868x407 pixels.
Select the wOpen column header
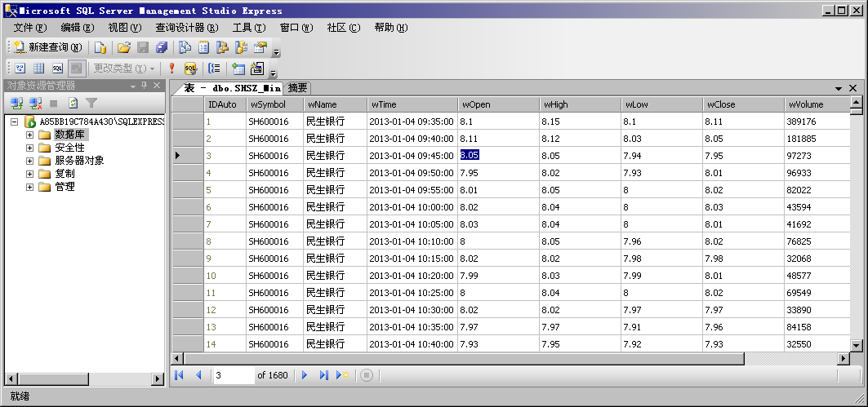[498, 104]
